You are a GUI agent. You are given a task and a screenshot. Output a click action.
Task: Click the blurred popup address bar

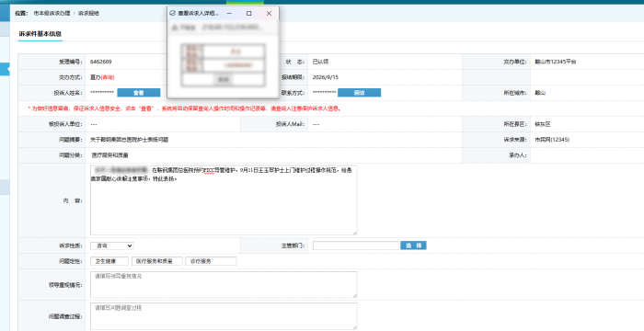tap(232, 28)
